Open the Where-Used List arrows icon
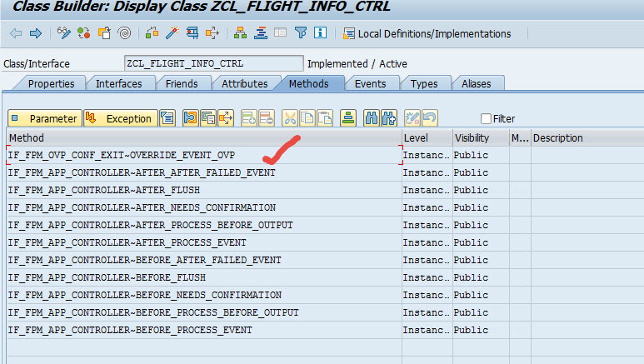This screenshot has height=364, width=644. click(212, 32)
